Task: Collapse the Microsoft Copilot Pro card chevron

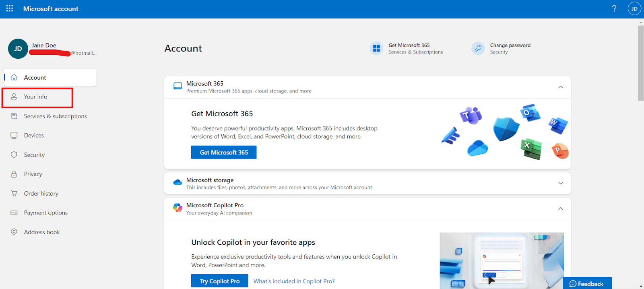Action: 561,208
